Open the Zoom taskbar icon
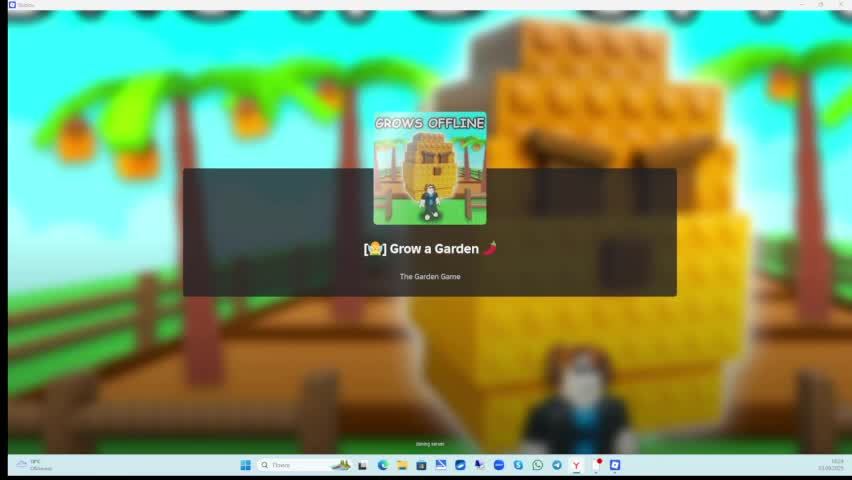Viewport: 852px width, 480px height. click(x=499, y=465)
